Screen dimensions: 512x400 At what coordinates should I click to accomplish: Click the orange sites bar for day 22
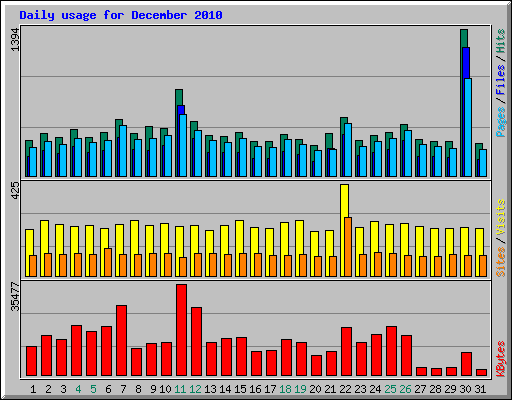coord(348,247)
